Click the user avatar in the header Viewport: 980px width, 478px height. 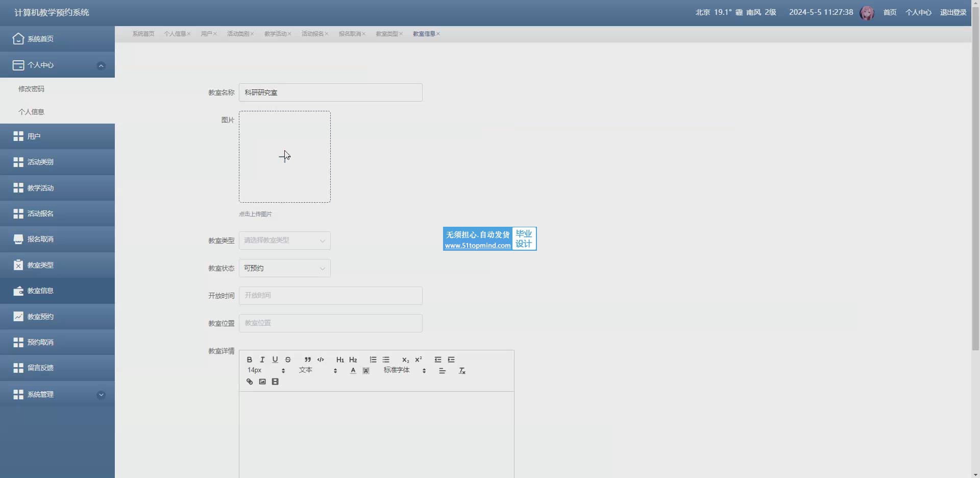pos(867,13)
